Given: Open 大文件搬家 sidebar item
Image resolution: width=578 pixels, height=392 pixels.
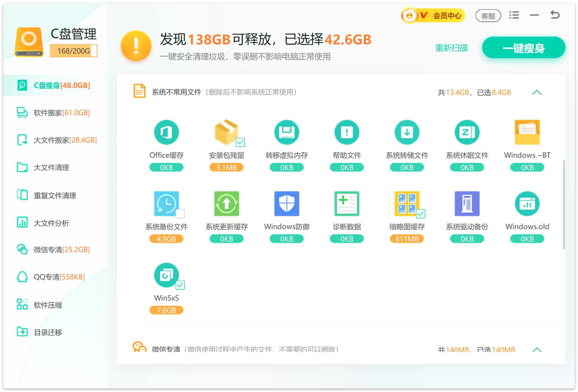Looking at the screenshot, I should pyautogui.click(x=55, y=140).
